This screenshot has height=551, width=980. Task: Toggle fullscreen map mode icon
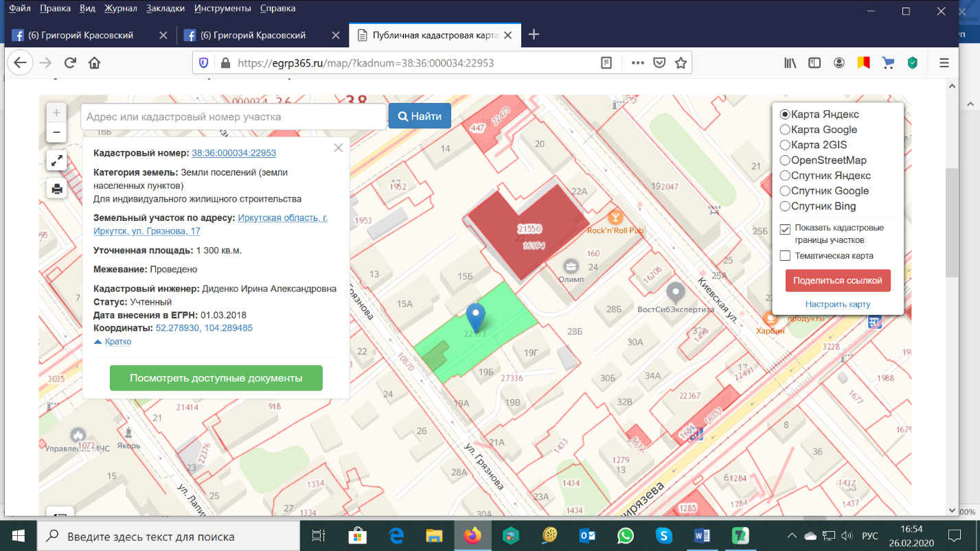(x=56, y=161)
